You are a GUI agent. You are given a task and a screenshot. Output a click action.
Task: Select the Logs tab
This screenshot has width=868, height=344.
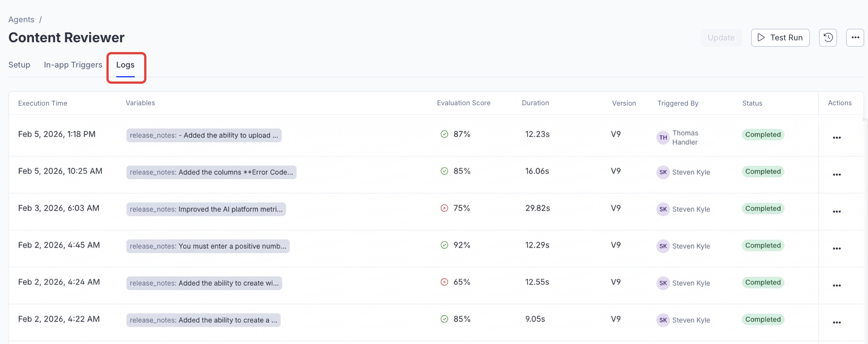point(125,65)
